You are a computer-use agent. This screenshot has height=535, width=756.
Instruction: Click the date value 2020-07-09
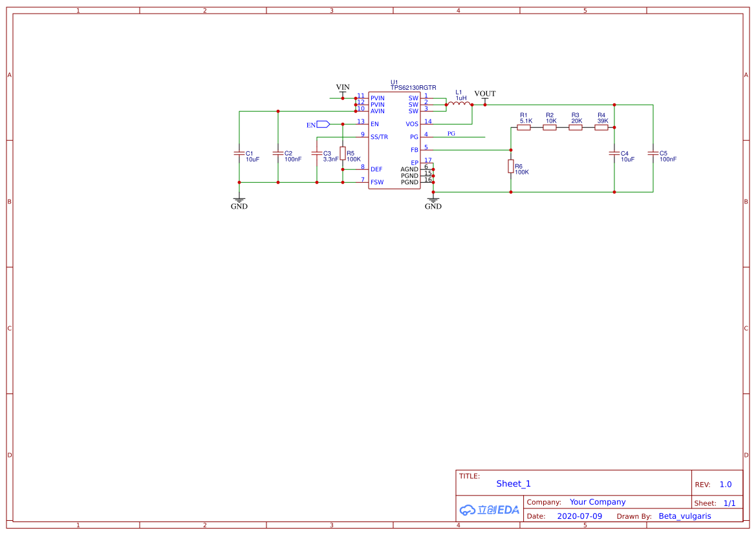pyautogui.click(x=579, y=516)
